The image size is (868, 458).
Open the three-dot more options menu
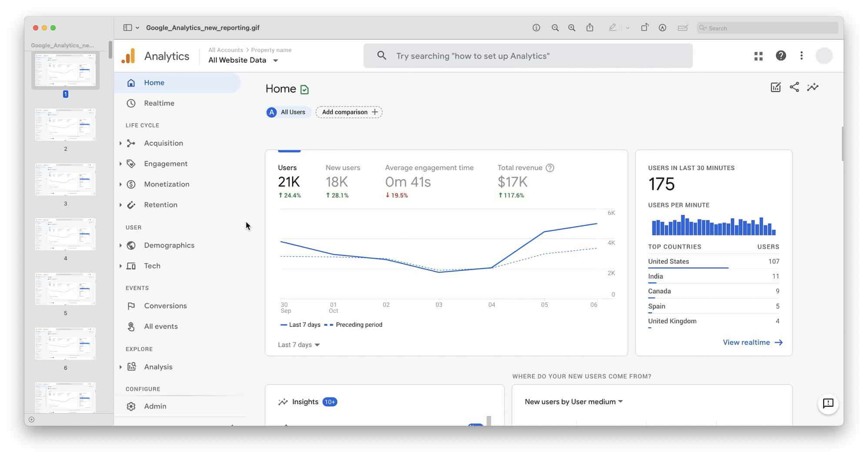pos(801,56)
